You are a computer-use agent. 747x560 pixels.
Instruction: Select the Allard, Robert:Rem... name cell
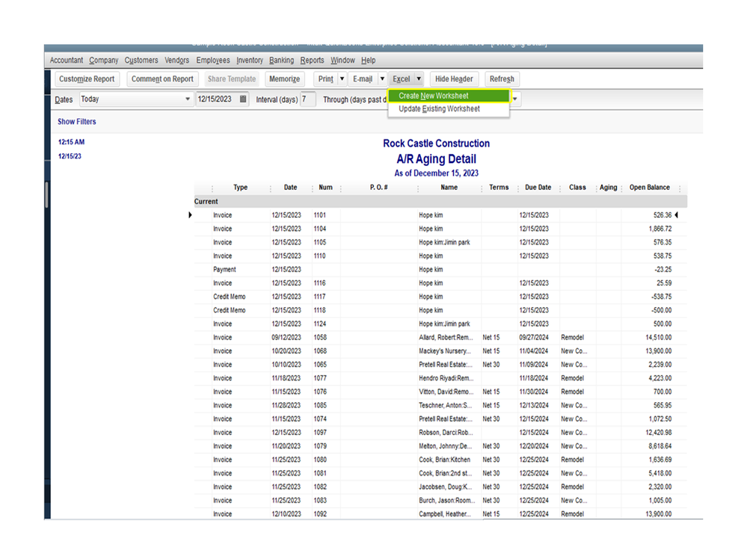[x=446, y=338]
